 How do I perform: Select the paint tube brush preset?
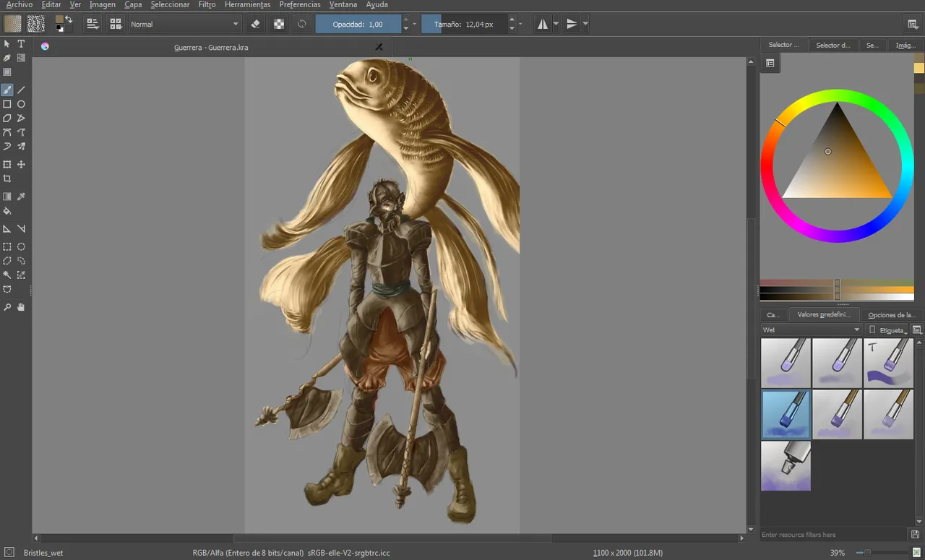(786, 466)
